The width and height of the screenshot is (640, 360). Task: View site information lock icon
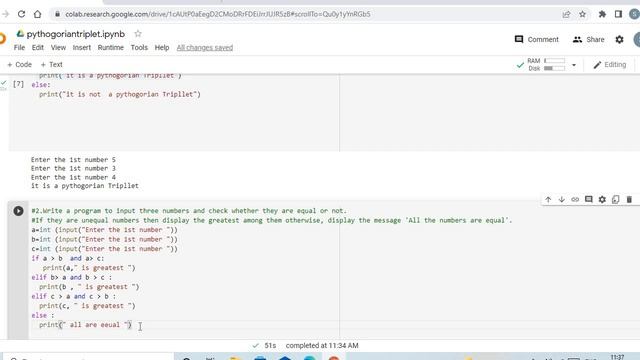(x=58, y=14)
